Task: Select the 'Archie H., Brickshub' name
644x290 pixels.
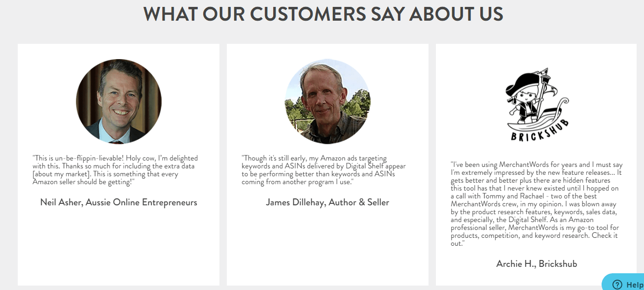Action: [537, 264]
